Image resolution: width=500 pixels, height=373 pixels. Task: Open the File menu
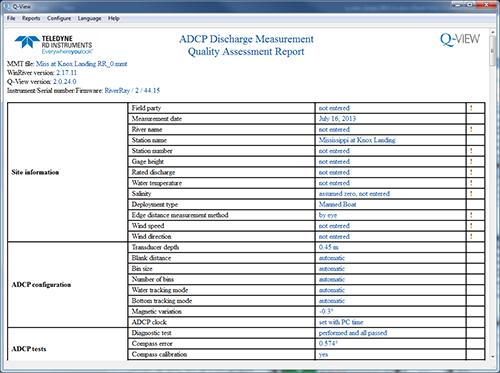(x=11, y=18)
